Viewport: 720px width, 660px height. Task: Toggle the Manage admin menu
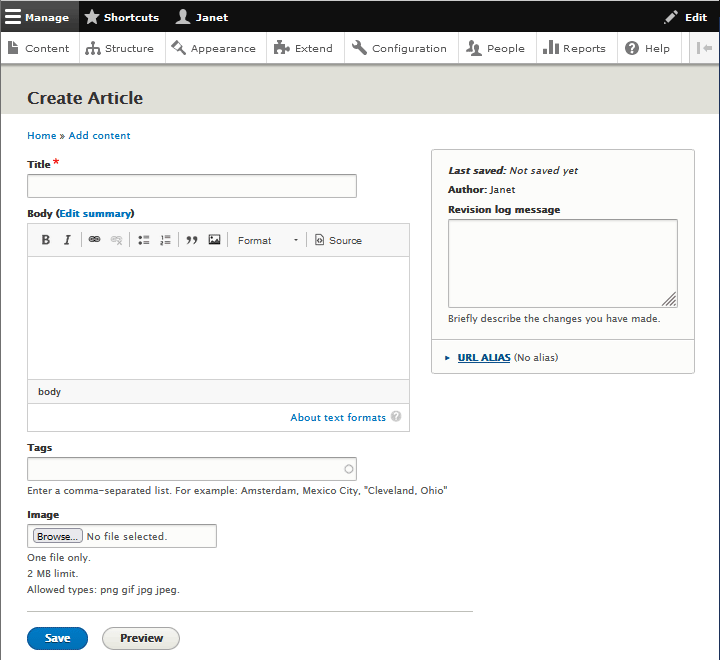(x=38, y=17)
